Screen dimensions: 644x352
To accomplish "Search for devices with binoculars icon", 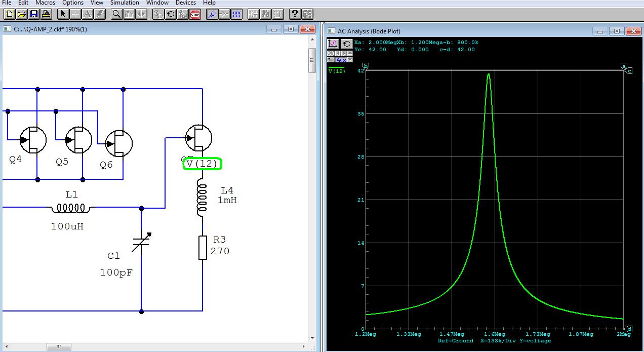I will tap(265, 14).
